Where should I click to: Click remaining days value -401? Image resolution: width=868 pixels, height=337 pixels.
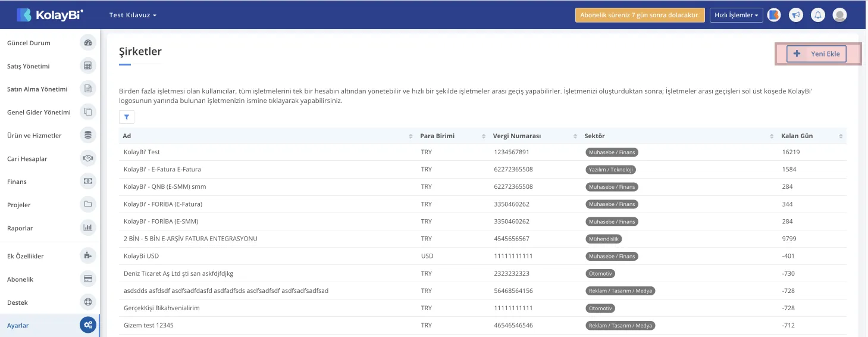click(x=788, y=256)
